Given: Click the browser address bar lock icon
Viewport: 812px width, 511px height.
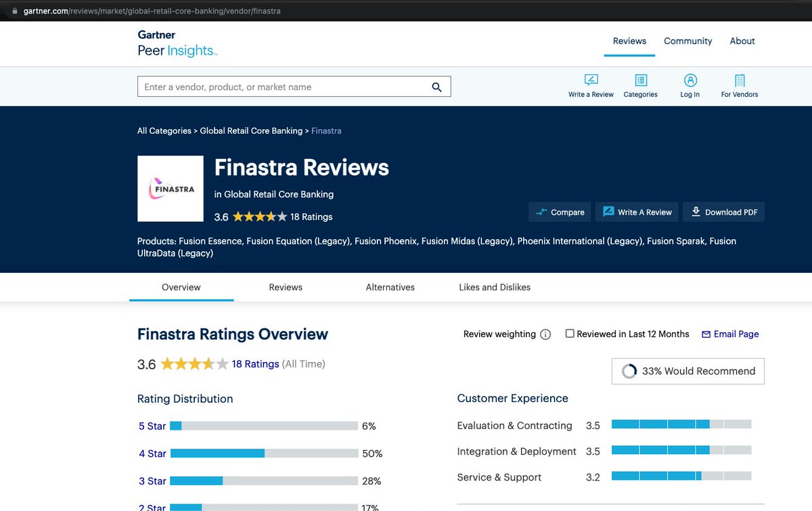Looking at the screenshot, I should [x=15, y=11].
